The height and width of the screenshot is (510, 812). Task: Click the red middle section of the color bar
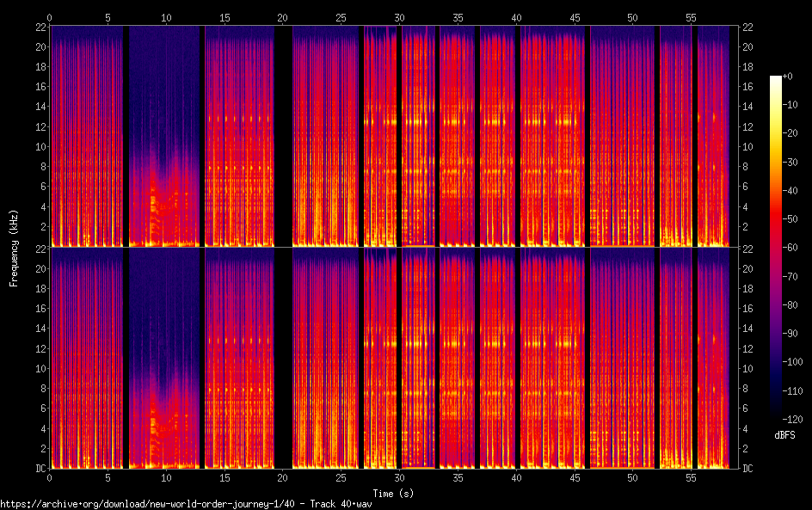point(776,232)
